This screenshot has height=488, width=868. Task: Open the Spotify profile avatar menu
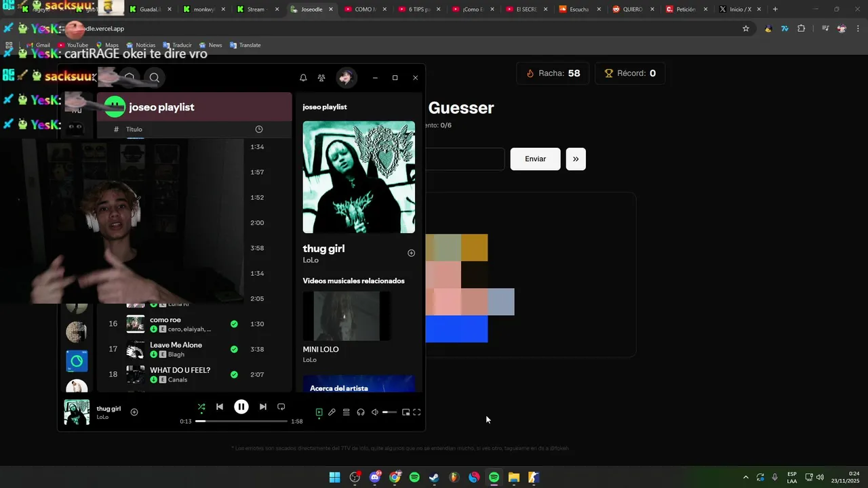(x=346, y=78)
